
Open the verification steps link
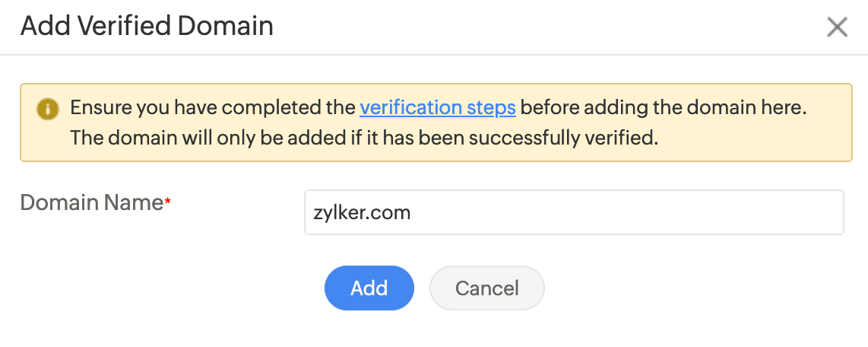(x=438, y=108)
